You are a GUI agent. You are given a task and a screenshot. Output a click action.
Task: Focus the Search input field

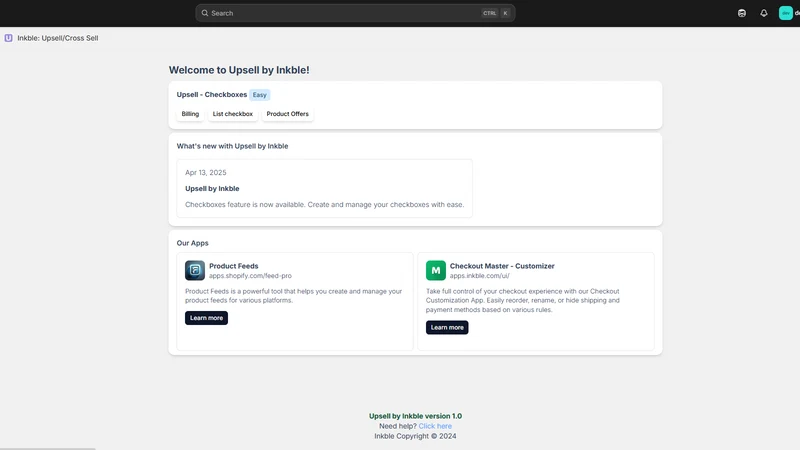pos(355,13)
